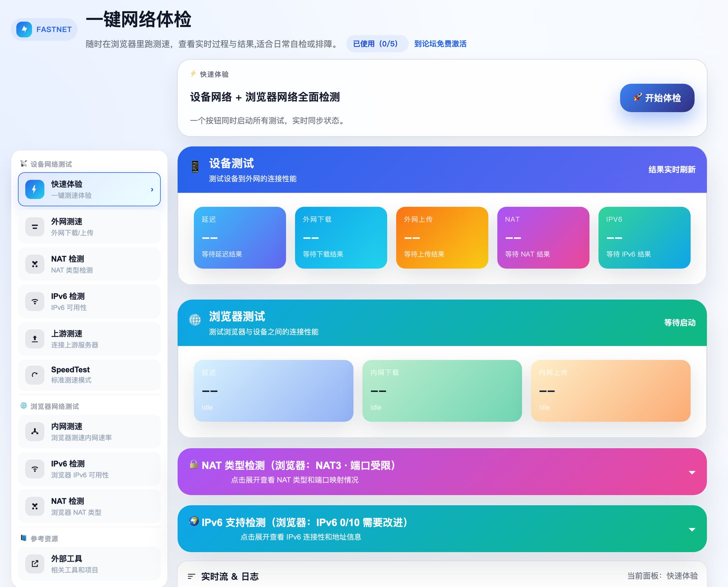The image size is (728, 587).
Task: Click the globe icon in 浏览器测试 header
Action: pyautogui.click(x=195, y=320)
